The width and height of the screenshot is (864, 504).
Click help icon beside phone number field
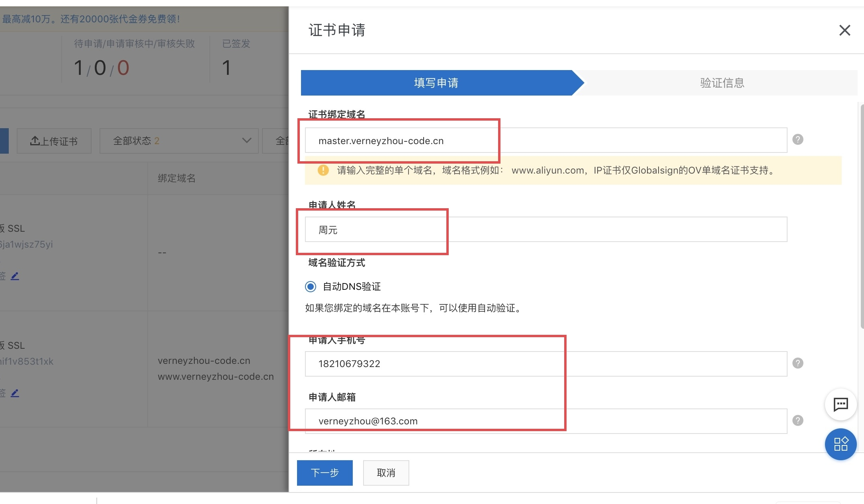[x=798, y=363]
